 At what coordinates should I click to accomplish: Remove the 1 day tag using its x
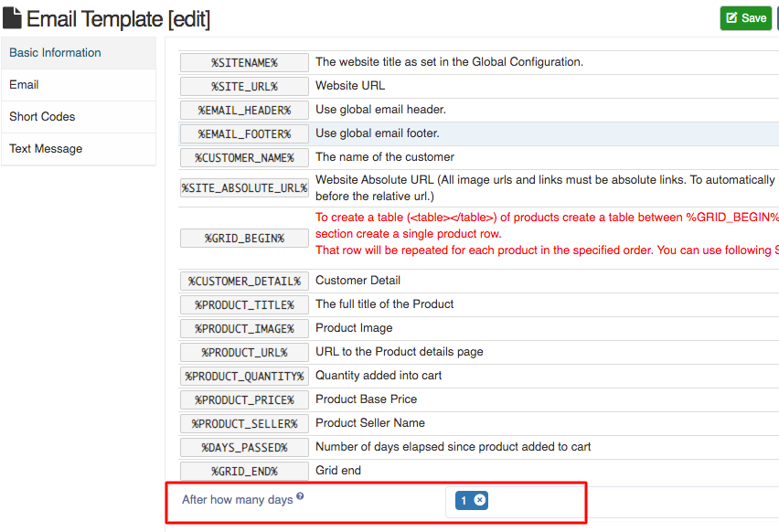point(480,500)
